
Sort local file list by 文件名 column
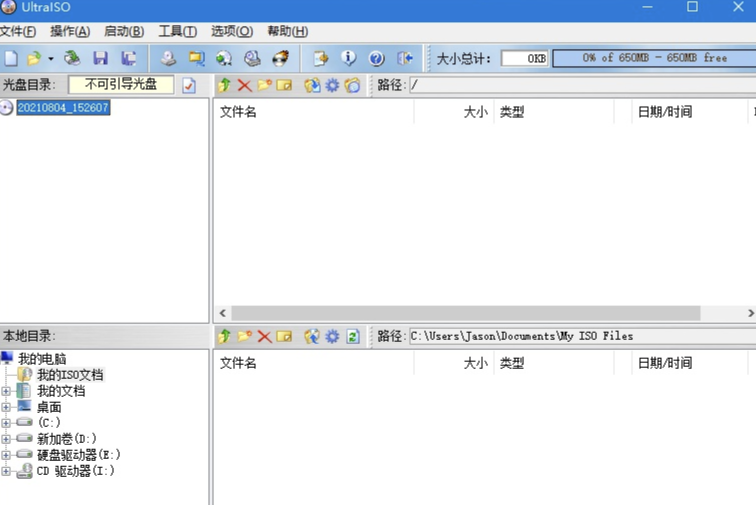[x=313, y=363]
